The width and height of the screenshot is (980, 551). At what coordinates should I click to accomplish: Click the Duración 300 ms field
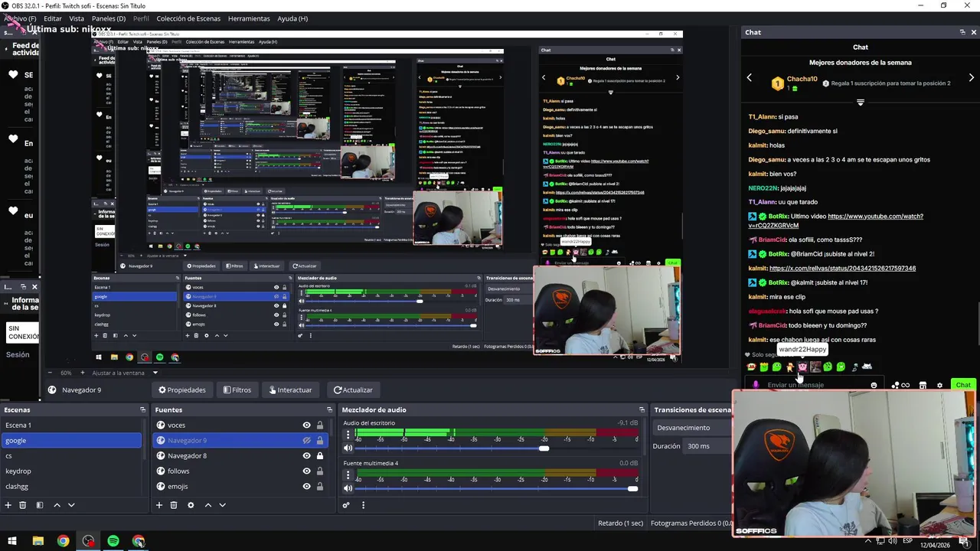(x=707, y=446)
